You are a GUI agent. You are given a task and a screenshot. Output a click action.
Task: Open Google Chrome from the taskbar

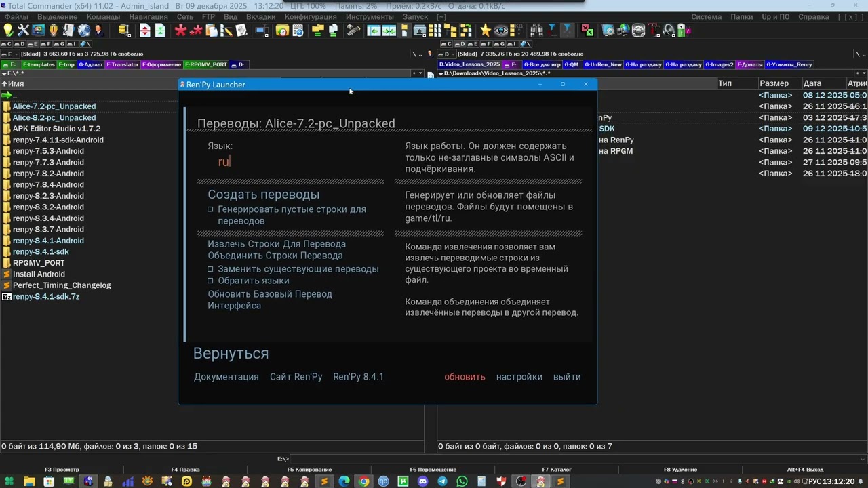click(364, 481)
